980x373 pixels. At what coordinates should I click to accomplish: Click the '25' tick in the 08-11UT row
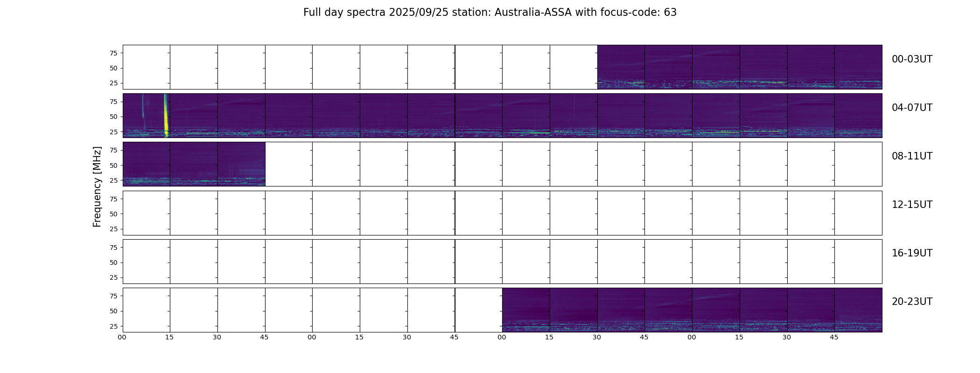tap(113, 180)
